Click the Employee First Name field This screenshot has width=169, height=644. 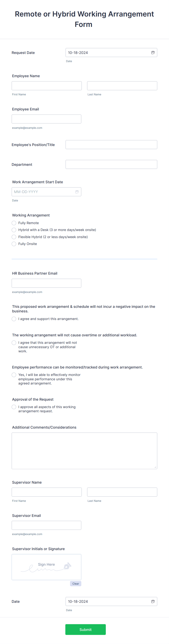point(47,86)
